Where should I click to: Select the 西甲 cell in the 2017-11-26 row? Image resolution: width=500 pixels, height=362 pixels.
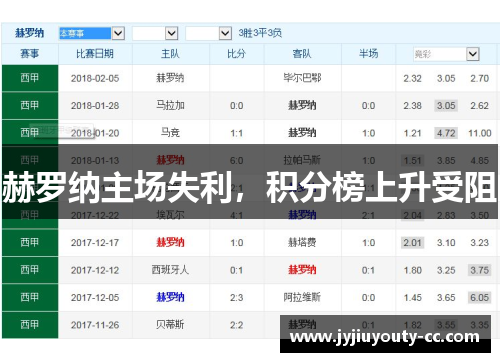pyautogui.click(x=30, y=325)
